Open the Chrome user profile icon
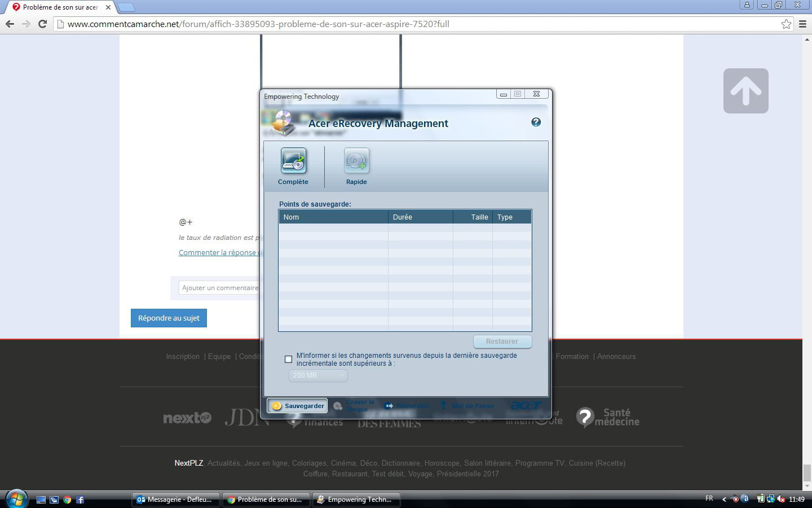This screenshot has height=508, width=812. point(747,5)
